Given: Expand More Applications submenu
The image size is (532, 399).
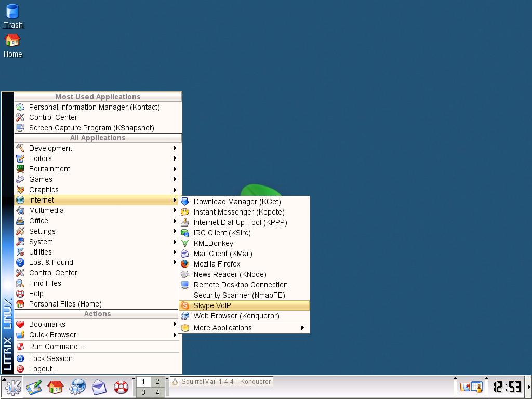Looking at the screenshot, I should (x=244, y=328).
